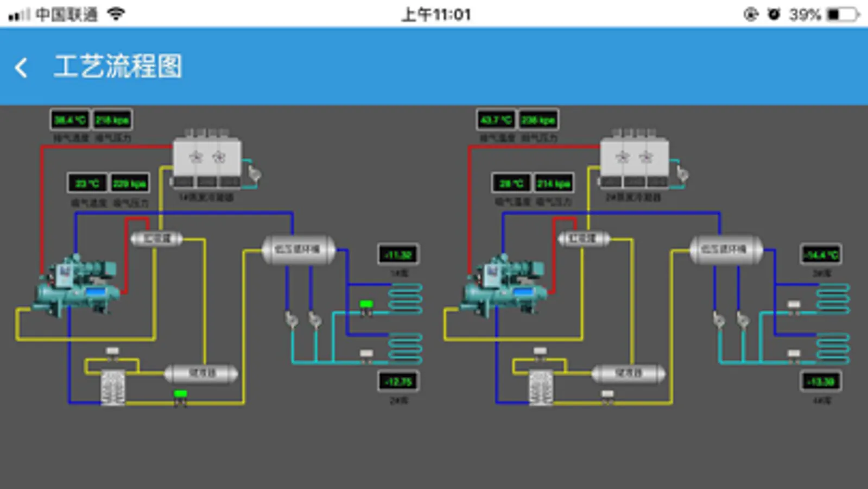Open the 1# evaporative condenser
The image size is (868, 489).
[x=207, y=159]
